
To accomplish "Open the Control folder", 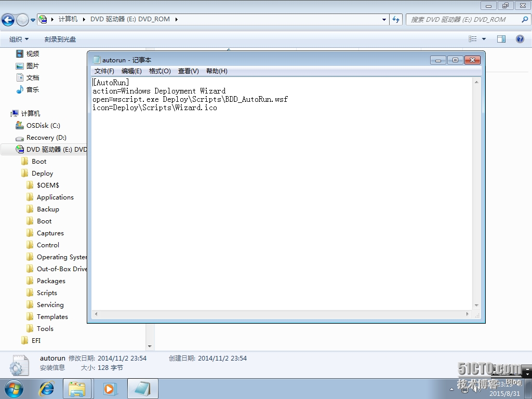I will pyautogui.click(x=43, y=245).
